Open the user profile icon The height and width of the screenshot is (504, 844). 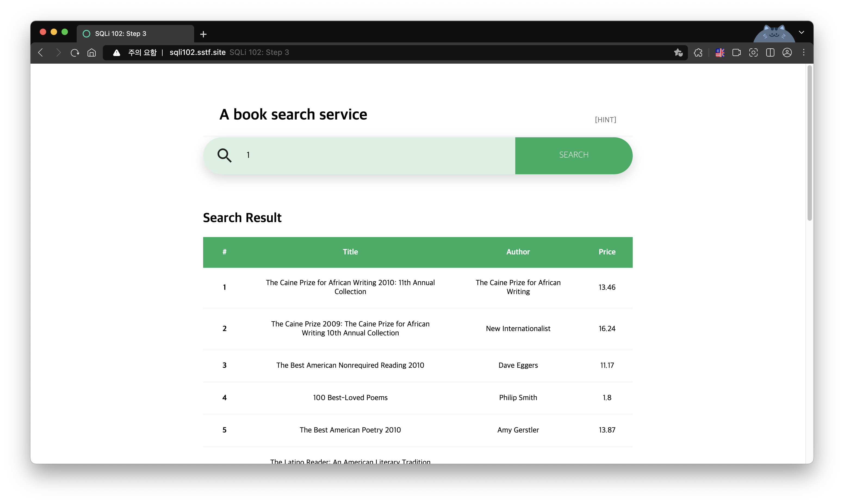(x=787, y=52)
